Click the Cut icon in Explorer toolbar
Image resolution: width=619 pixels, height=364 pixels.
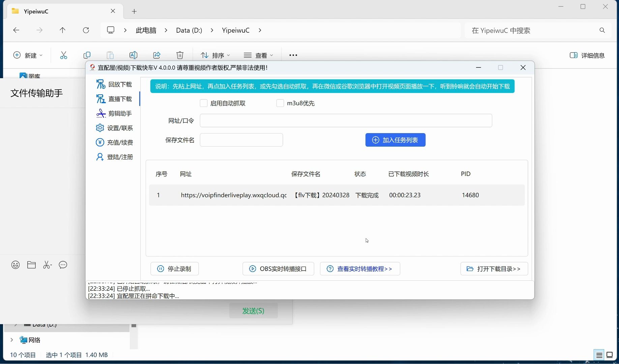(64, 55)
